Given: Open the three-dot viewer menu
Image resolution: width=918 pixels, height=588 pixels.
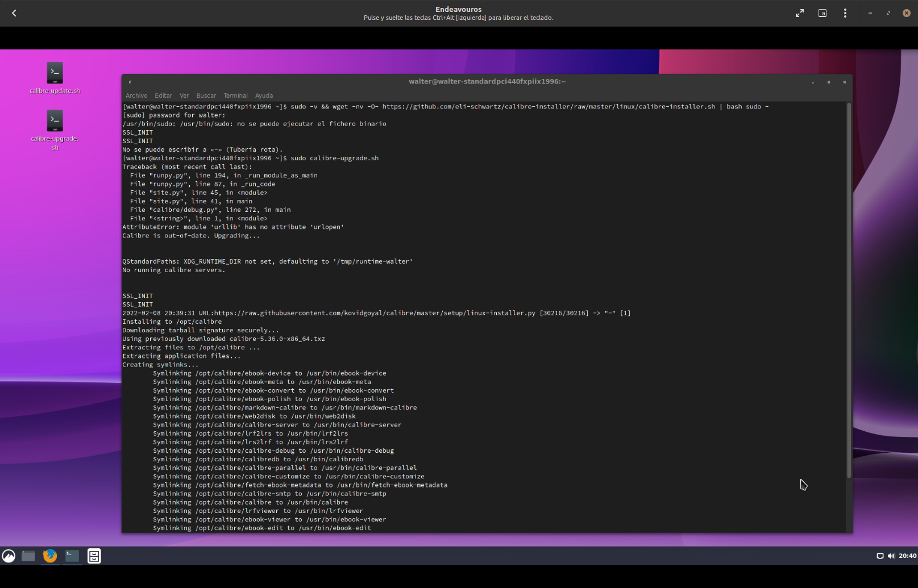Looking at the screenshot, I should pyautogui.click(x=845, y=13).
